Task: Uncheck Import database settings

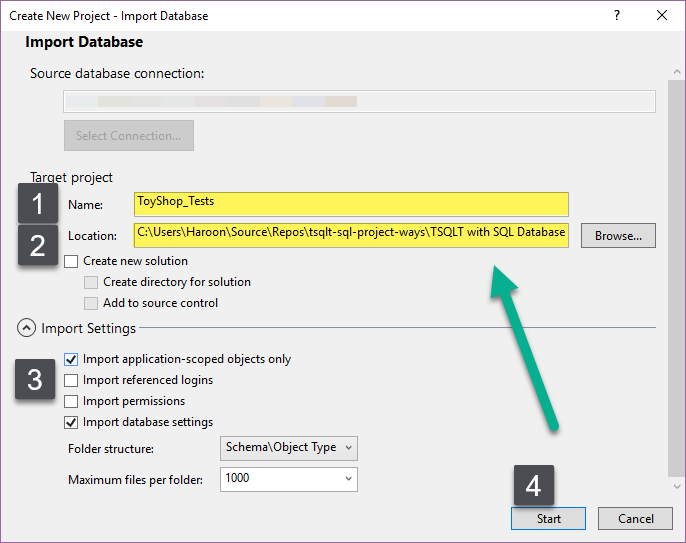Action: pyautogui.click(x=71, y=422)
